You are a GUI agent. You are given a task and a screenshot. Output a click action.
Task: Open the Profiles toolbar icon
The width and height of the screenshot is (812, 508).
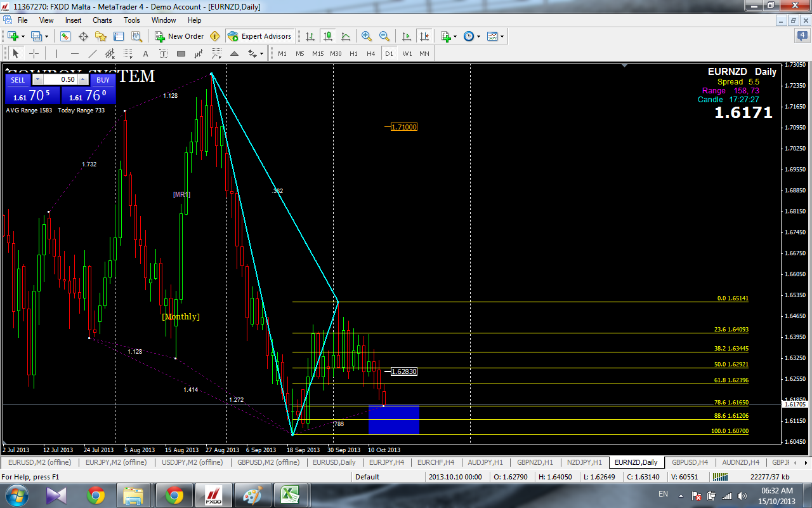[36, 36]
